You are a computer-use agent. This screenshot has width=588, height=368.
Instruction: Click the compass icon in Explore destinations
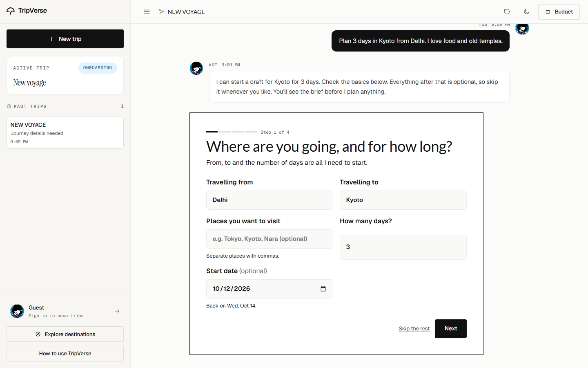[x=38, y=334]
